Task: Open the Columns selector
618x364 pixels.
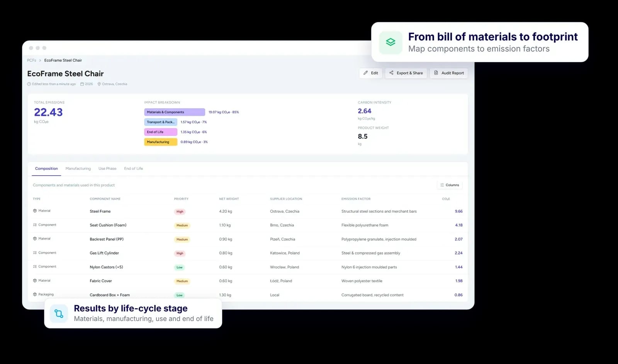Action: click(450, 185)
